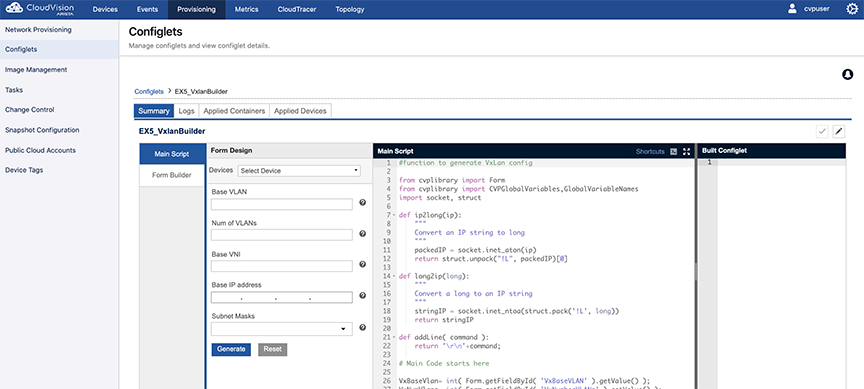This screenshot has width=864, height=389.
Task: Open Image Management in sidebar
Action: [60, 69]
